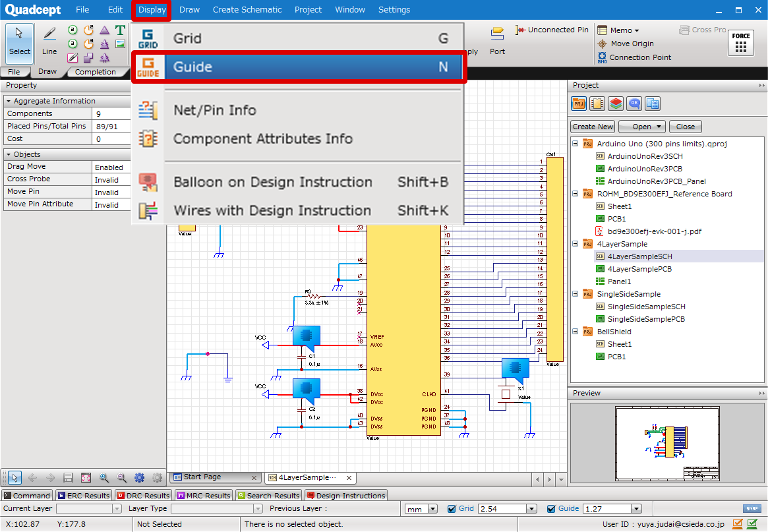768x532 pixels.
Task: Select the Text tool icon
Action: [x=120, y=30]
